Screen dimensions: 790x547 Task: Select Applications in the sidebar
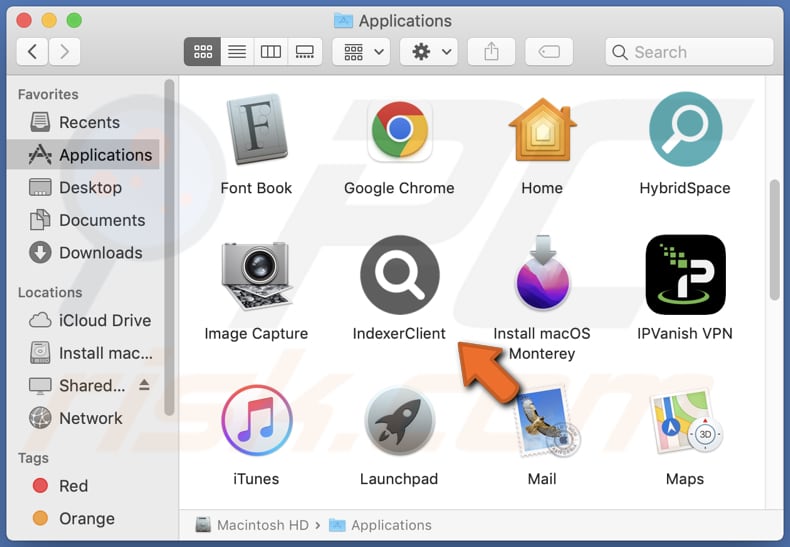tap(84, 155)
